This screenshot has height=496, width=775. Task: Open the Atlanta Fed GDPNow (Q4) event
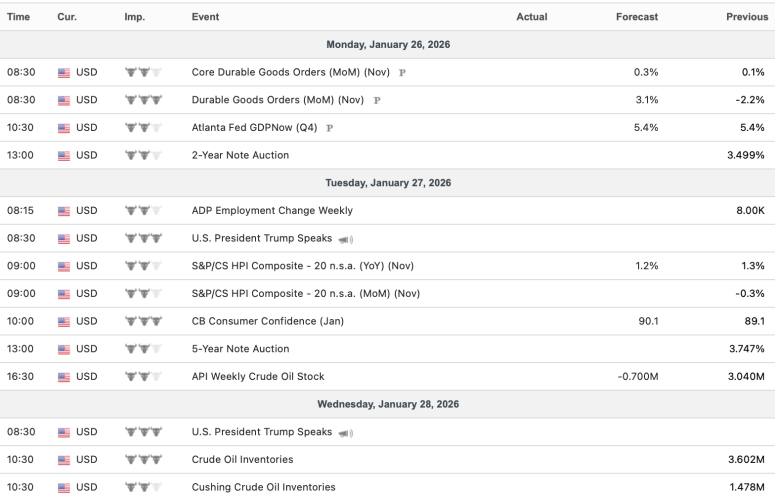[x=255, y=127]
